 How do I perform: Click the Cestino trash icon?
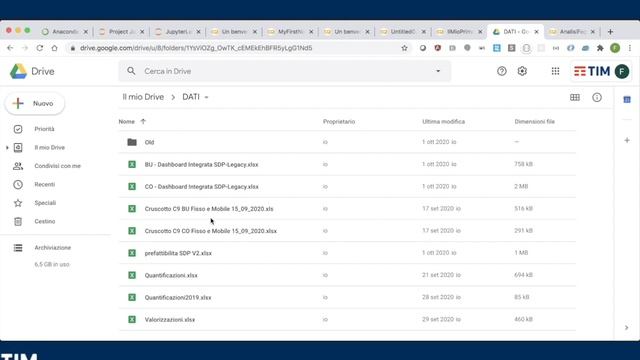coord(18,221)
